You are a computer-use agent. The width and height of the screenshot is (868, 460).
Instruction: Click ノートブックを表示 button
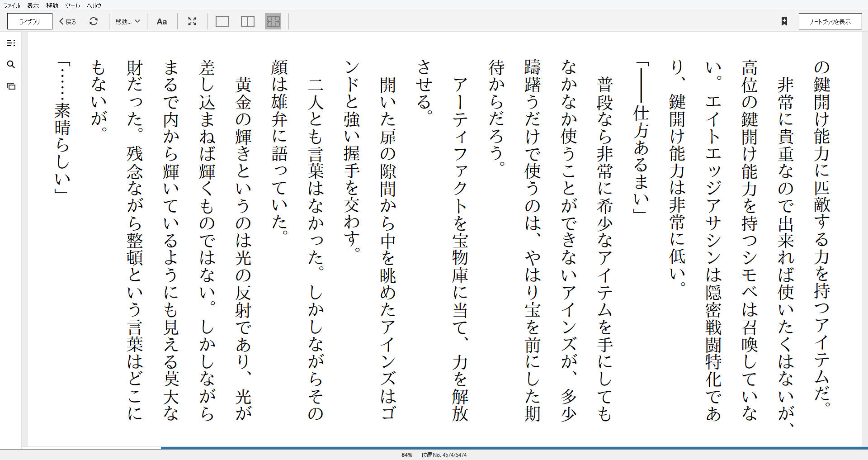point(830,21)
